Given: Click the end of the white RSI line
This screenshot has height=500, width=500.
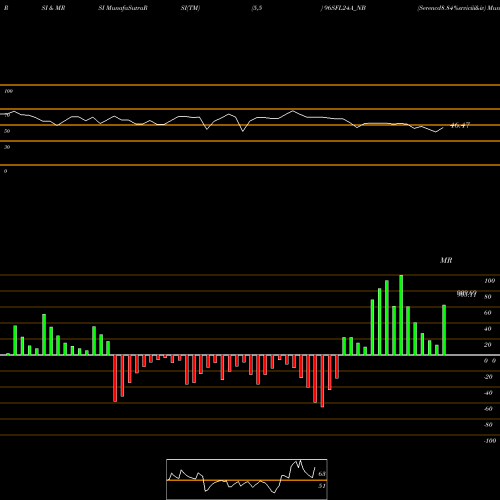Looking at the screenshot, I should coord(443,128).
